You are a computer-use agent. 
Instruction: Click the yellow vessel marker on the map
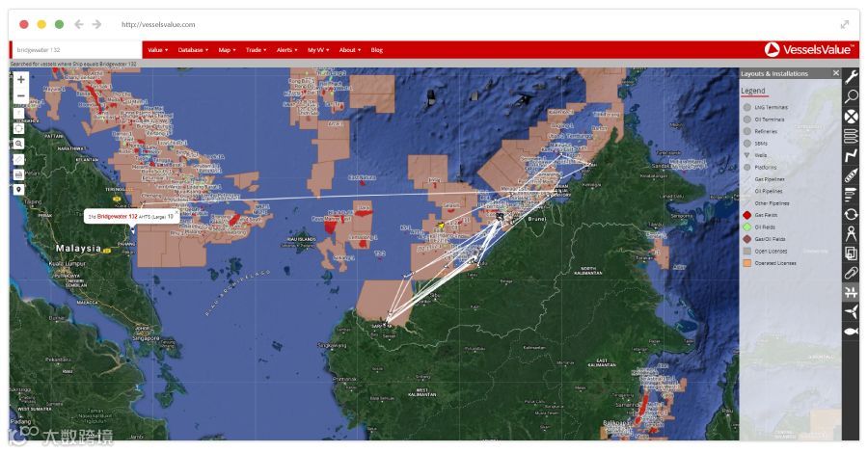(441, 226)
